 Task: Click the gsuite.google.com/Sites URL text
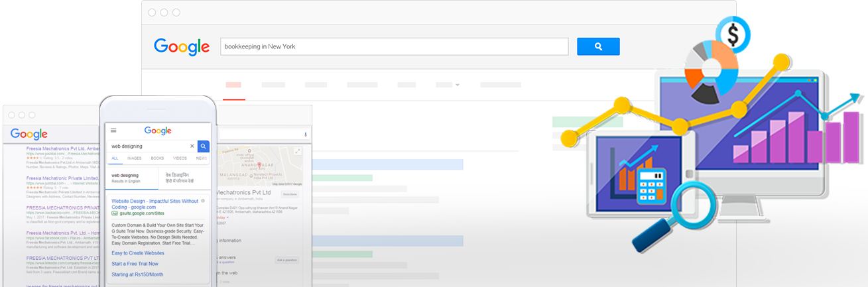tap(142, 213)
